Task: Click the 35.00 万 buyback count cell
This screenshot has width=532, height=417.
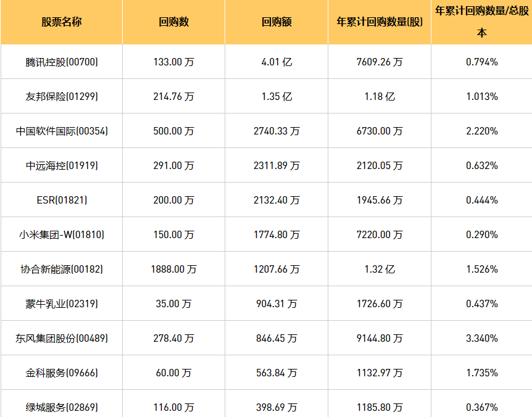Action: (173, 303)
